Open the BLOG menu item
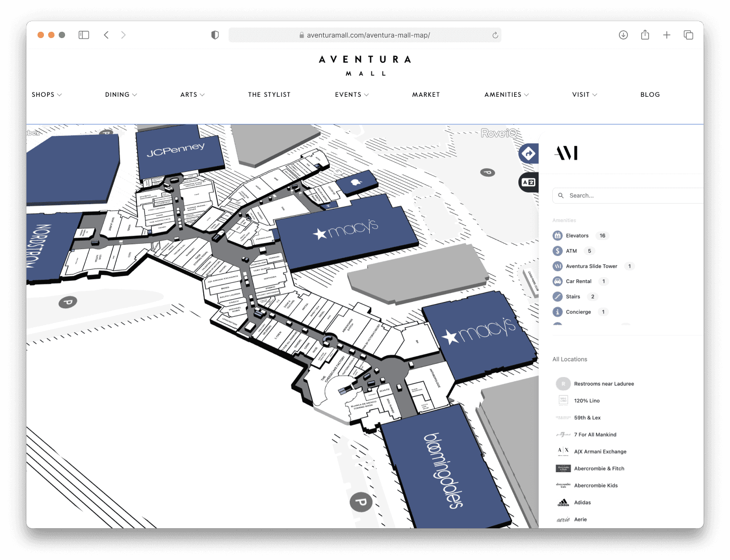 tap(650, 95)
